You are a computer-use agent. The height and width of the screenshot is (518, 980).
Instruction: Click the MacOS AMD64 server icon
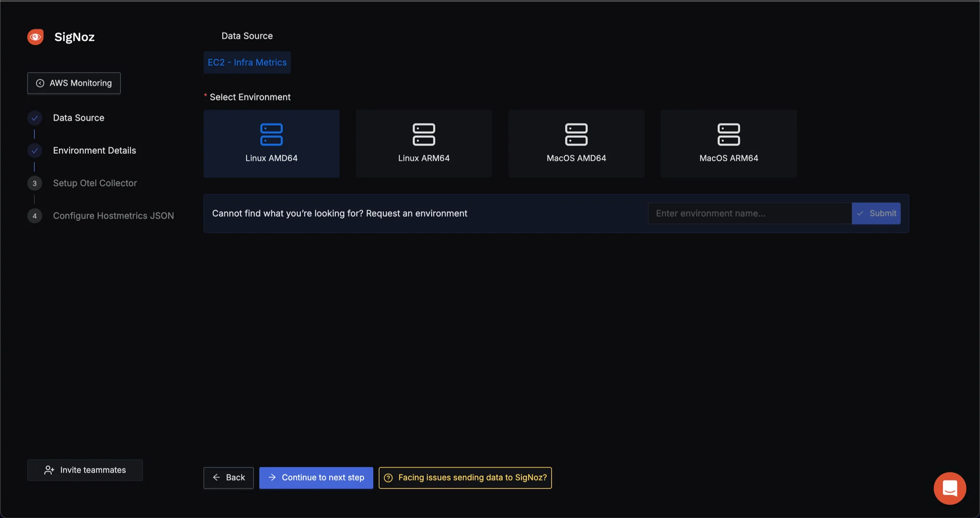click(x=576, y=135)
